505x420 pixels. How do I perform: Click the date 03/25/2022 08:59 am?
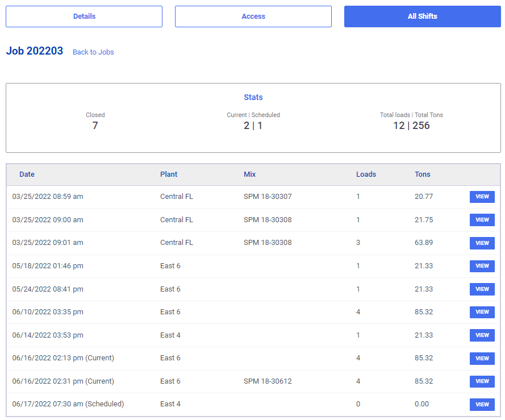[48, 197]
